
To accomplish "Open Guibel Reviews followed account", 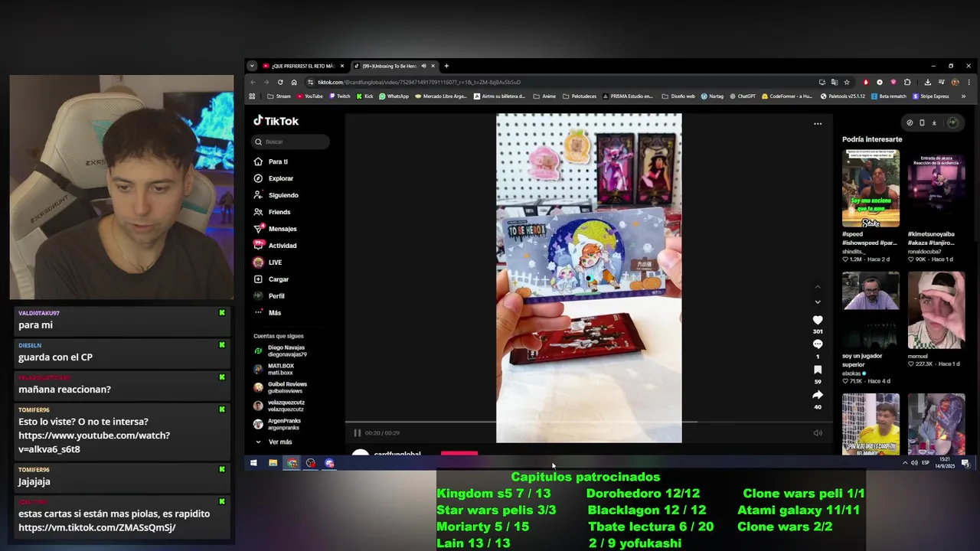I will click(x=280, y=387).
